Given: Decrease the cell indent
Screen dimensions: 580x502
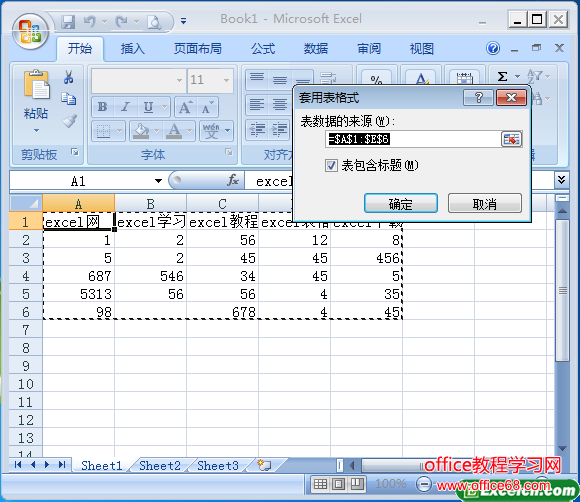Looking at the screenshot, I should point(257,130).
